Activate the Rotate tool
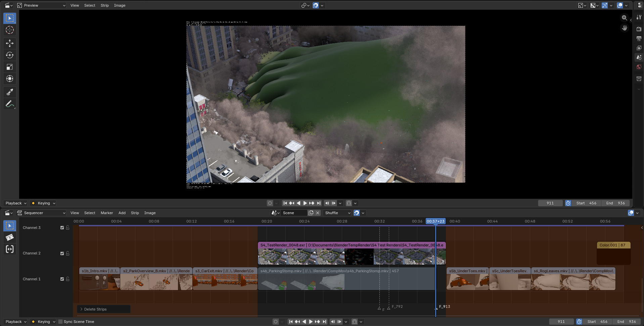This screenshot has width=644, height=326. click(x=10, y=55)
